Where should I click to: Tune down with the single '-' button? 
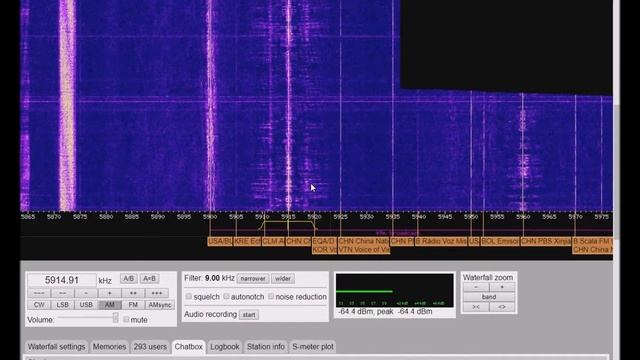[86, 293]
